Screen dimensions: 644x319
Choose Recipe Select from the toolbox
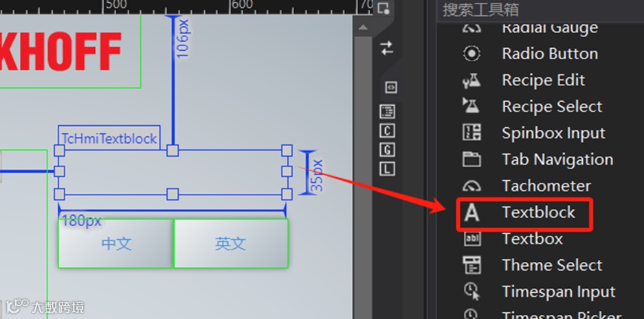tap(552, 107)
